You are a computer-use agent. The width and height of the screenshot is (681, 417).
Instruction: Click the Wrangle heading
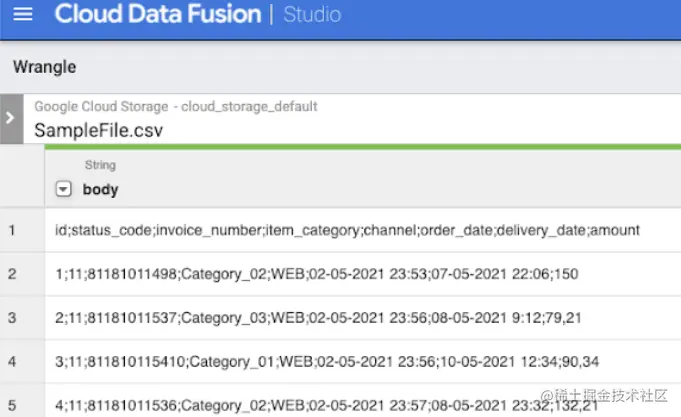44,67
